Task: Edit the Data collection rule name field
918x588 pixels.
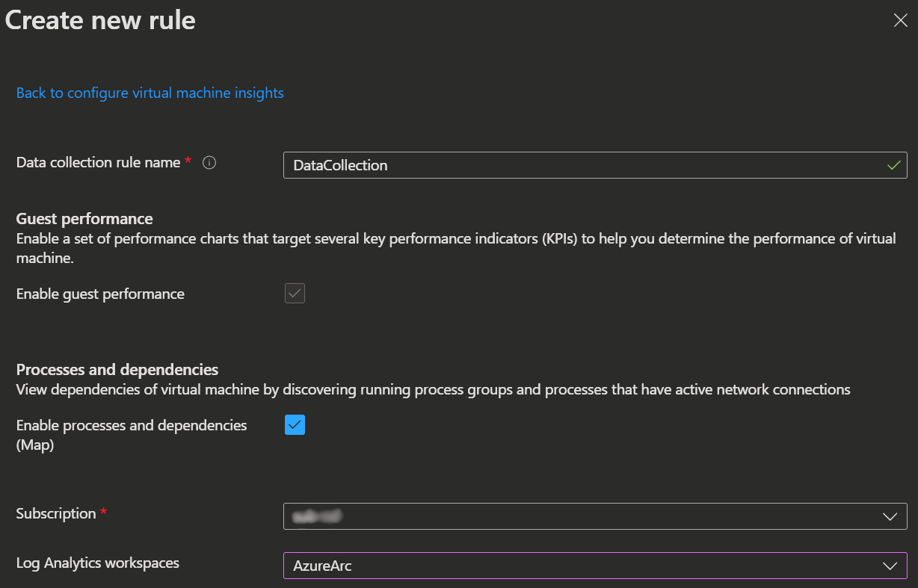Action: [595, 165]
